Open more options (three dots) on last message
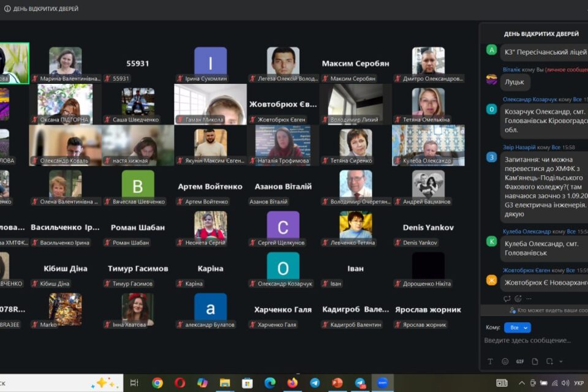 (x=529, y=299)
